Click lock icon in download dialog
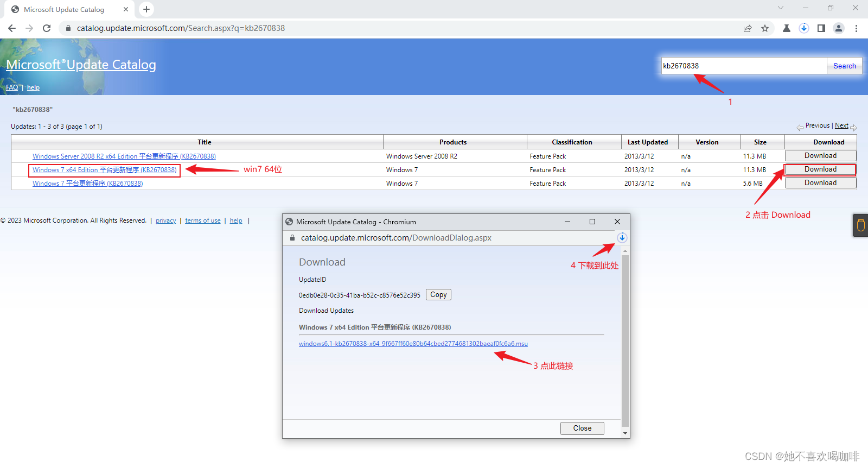 click(292, 238)
